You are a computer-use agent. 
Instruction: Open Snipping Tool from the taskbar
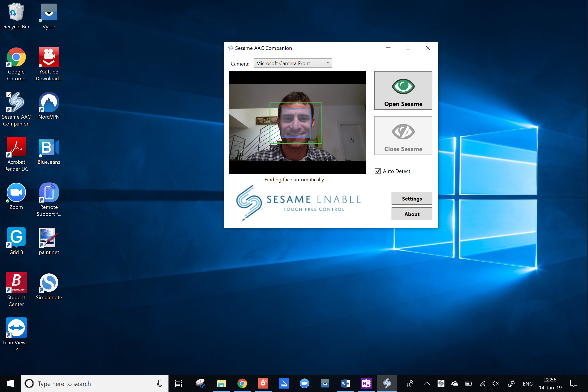200,383
